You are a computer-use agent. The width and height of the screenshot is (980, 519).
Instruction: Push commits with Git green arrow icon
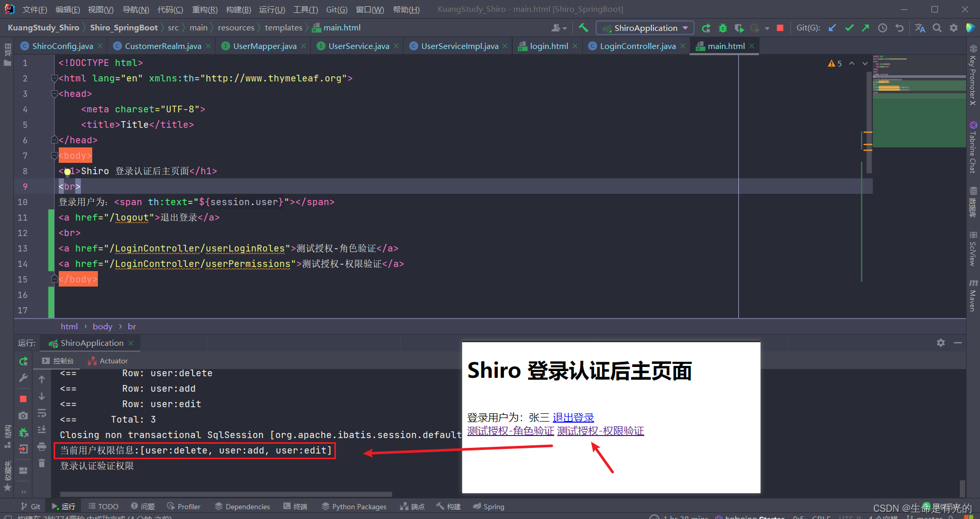click(866, 28)
